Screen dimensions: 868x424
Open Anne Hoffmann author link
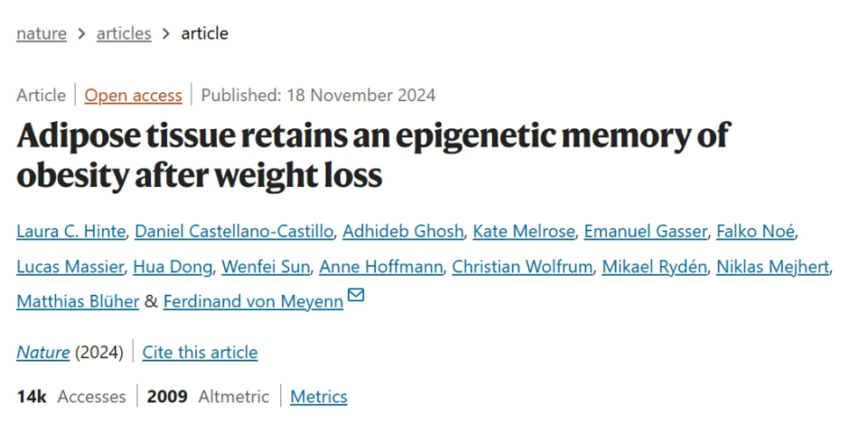381,267
